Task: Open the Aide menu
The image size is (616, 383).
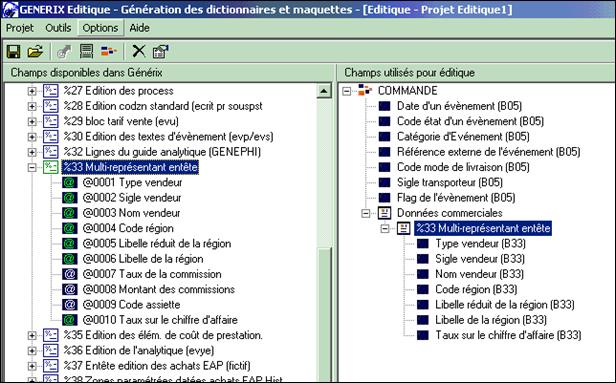Action: pos(139,28)
